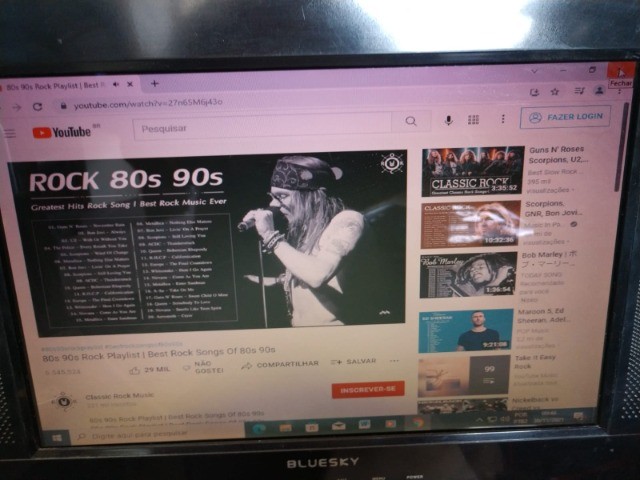Screen dimensions: 640x480
Task: Open the Ed Sheeran 9:21:08 thumbnail
Action: (466, 331)
